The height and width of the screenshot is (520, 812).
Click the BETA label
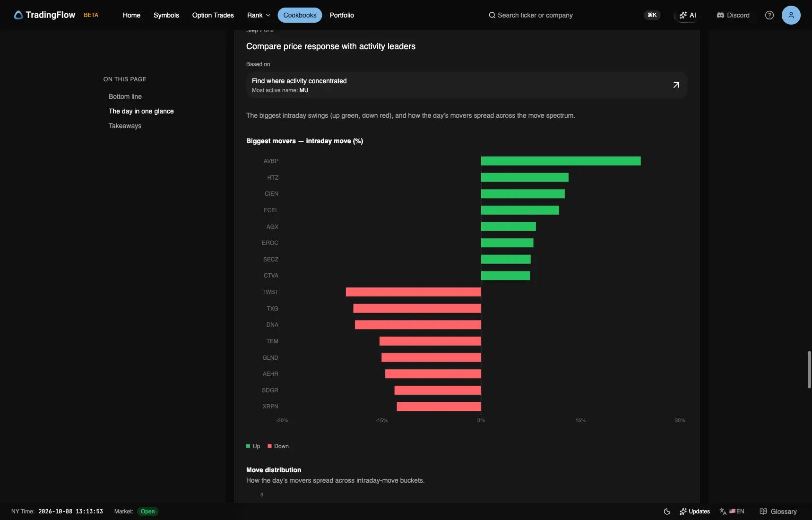(91, 15)
